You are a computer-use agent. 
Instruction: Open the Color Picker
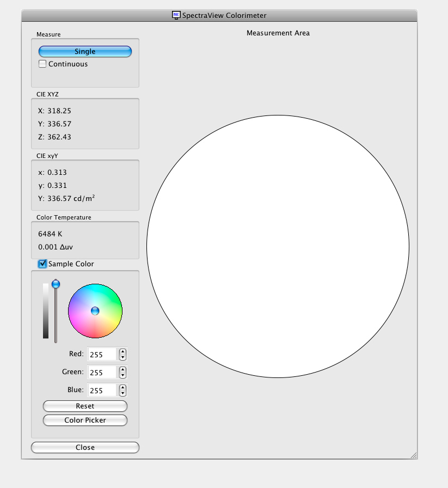point(85,420)
